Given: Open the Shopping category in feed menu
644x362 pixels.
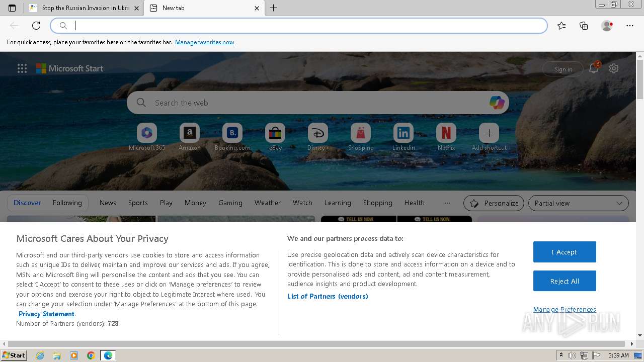Looking at the screenshot, I should tap(377, 203).
